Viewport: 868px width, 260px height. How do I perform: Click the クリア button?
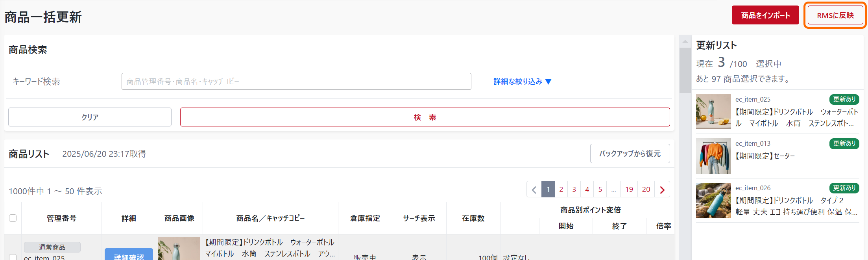click(90, 117)
